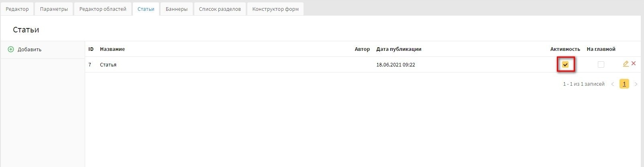Sort by the Название column header

tap(112, 49)
